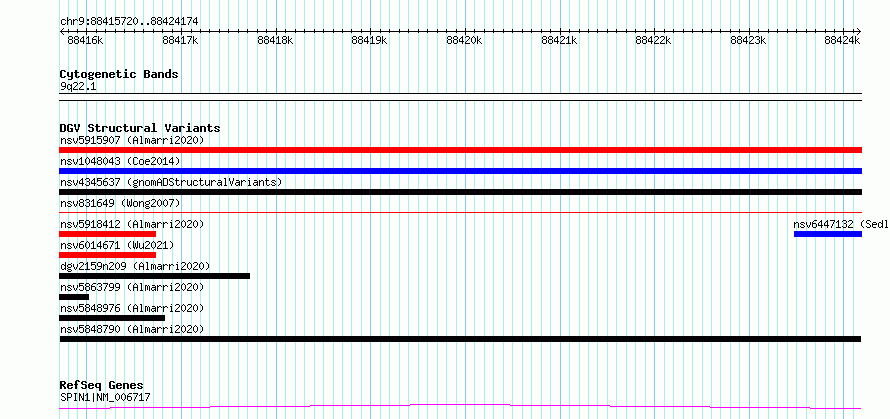Select the magenta SPIN1 gene line
This screenshot has width=890, height=419.
point(460,407)
